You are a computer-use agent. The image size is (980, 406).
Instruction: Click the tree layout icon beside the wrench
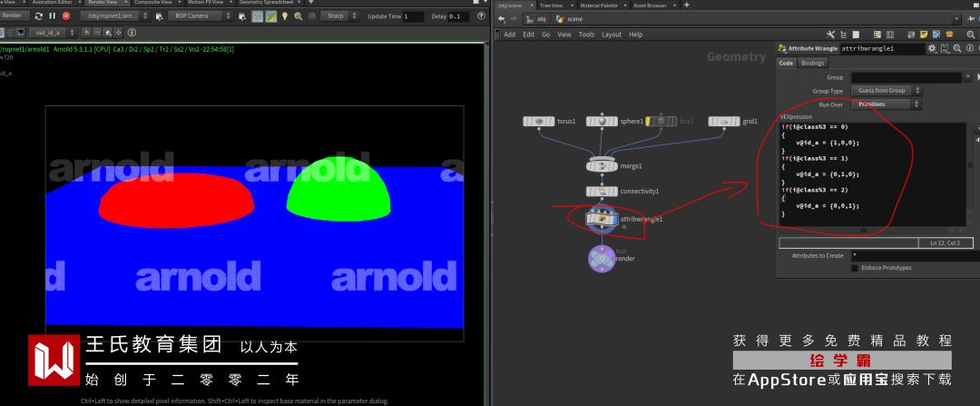click(x=845, y=35)
